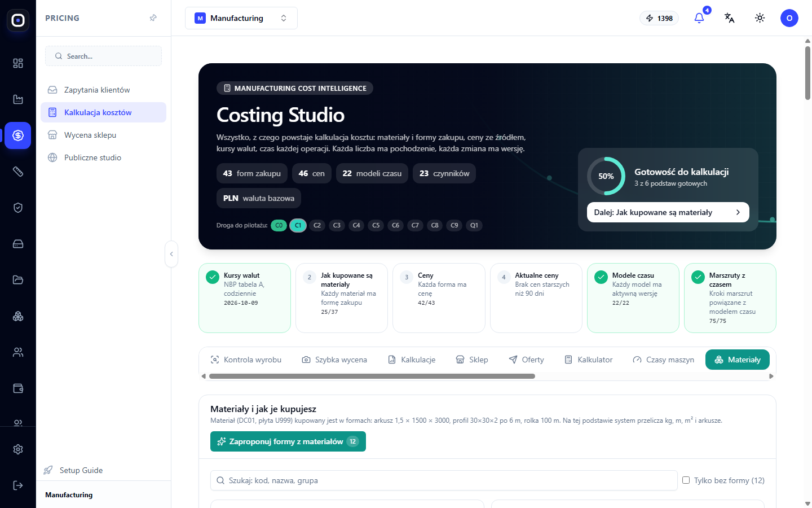Focus the "Szukaj: kod, nazwa, grupa" field
The width and height of the screenshot is (812, 508).
pos(444,480)
